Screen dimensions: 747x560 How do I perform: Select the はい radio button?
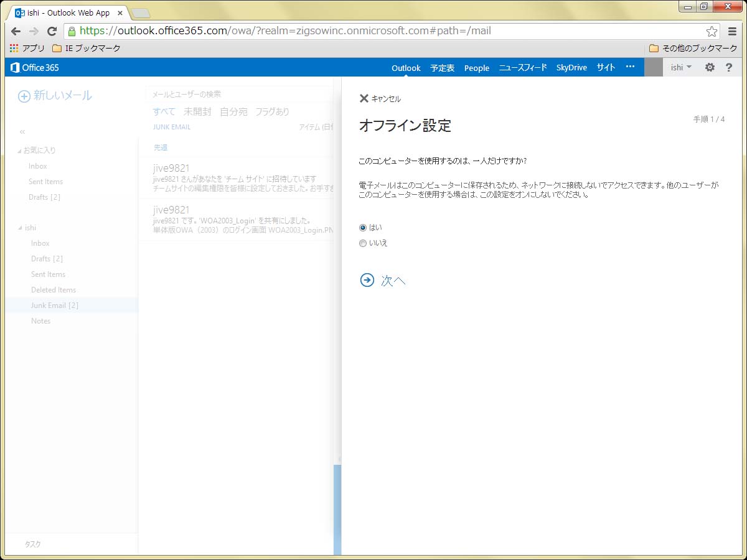(x=363, y=228)
